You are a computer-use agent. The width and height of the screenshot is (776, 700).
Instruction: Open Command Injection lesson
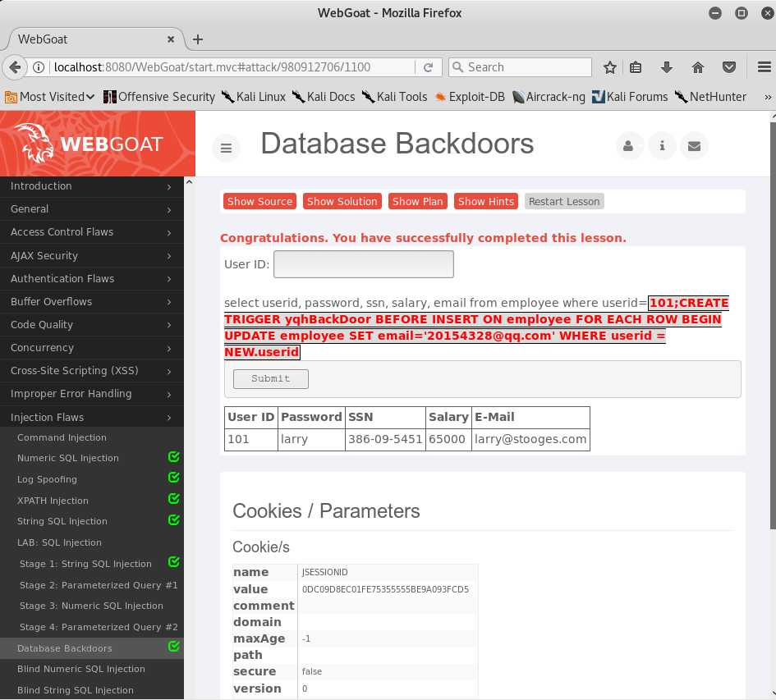[x=62, y=437]
